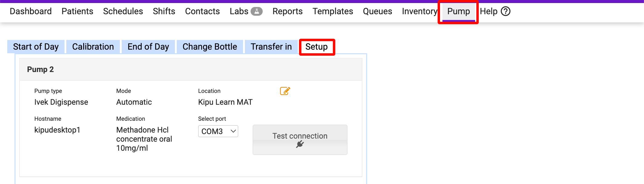Viewport: 644px width, 184px height.
Task: Select Contacts in the navigation bar
Action: pyautogui.click(x=202, y=11)
